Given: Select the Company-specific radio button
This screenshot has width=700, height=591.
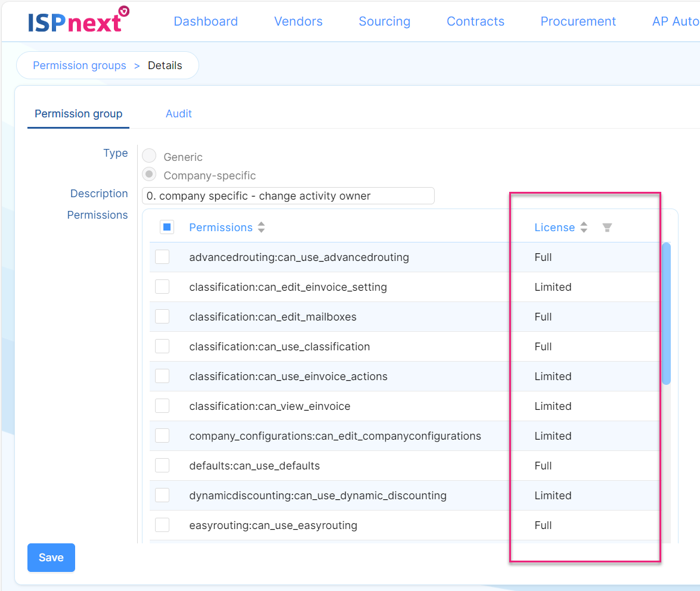Looking at the screenshot, I should point(149,175).
